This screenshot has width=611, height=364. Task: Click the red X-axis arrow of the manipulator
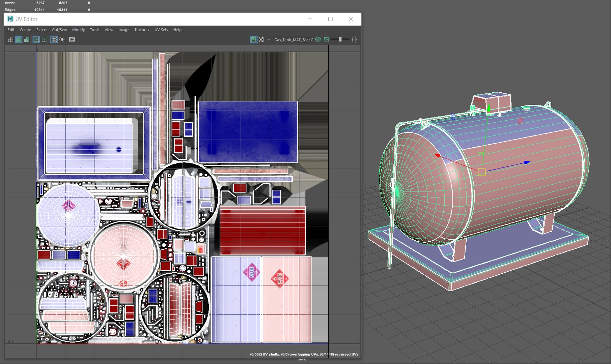point(437,155)
